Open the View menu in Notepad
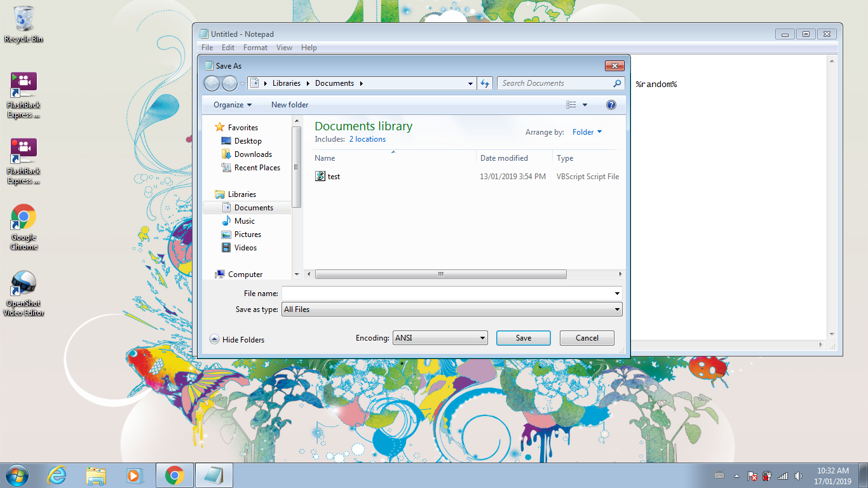Screen dimensions: 868x488 [284, 48]
